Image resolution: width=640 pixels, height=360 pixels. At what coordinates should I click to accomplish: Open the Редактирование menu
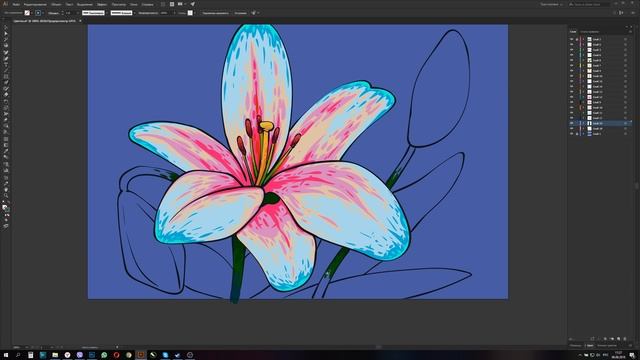pyautogui.click(x=35, y=4)
